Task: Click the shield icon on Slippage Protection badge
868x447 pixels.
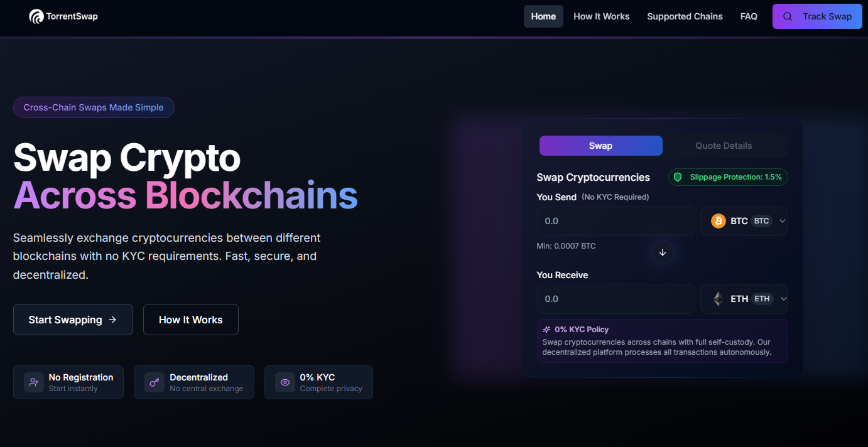Action: pyautogui.click(x=678, y=176)
